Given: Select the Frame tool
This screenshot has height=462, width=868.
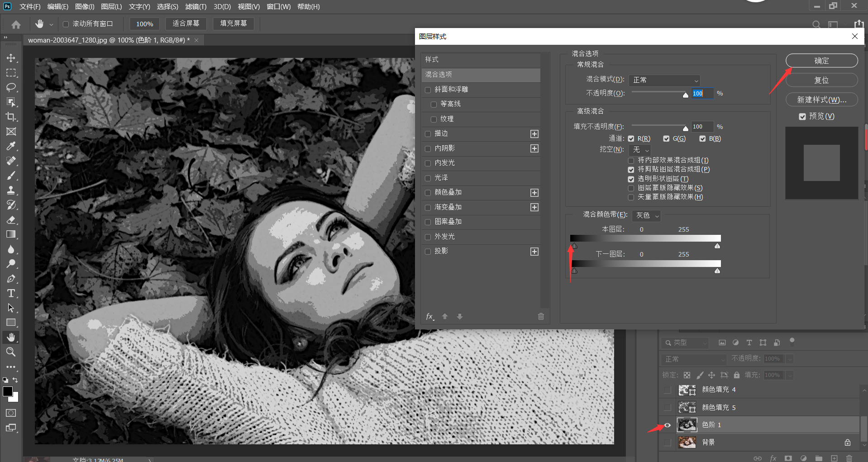Looking at the screenshot, I should coord(11,132).
